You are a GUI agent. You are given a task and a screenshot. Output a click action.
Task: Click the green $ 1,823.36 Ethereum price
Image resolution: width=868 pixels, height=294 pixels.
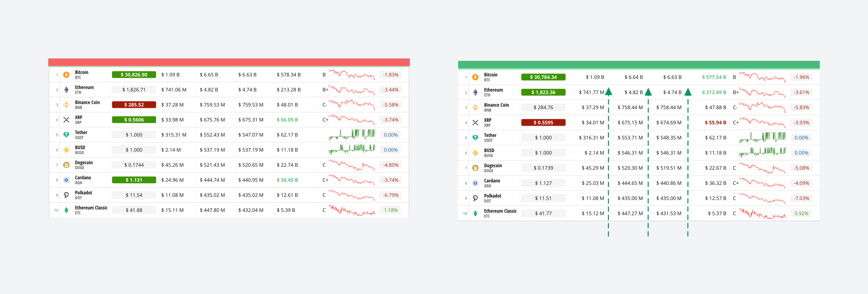tap(543, 92)
